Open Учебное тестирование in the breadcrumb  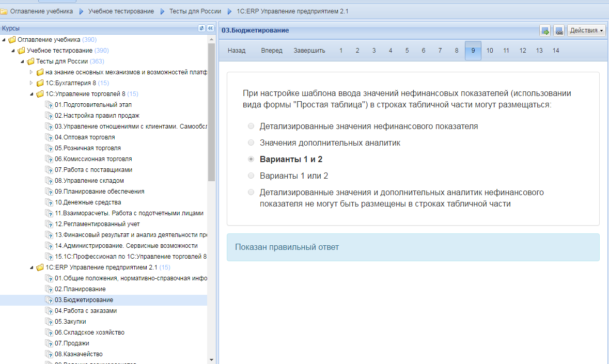121,11
